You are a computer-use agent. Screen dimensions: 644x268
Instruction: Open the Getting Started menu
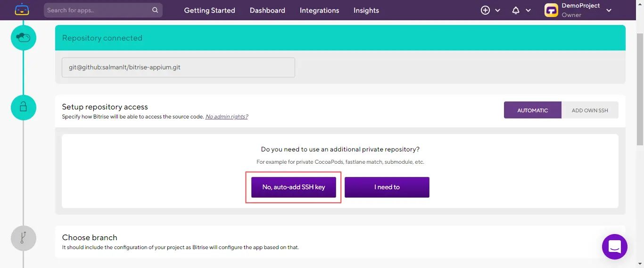click(209, 10)
